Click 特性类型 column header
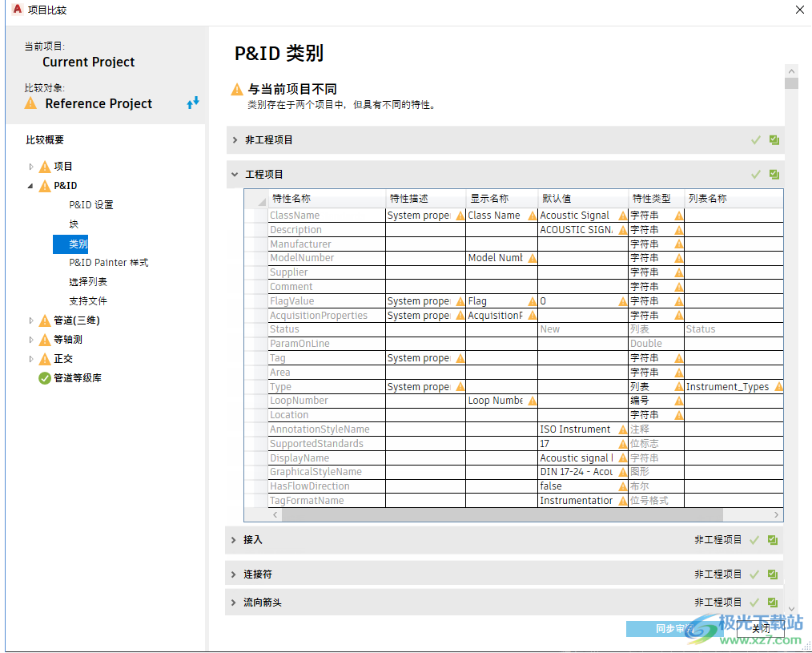 point(657,199)
